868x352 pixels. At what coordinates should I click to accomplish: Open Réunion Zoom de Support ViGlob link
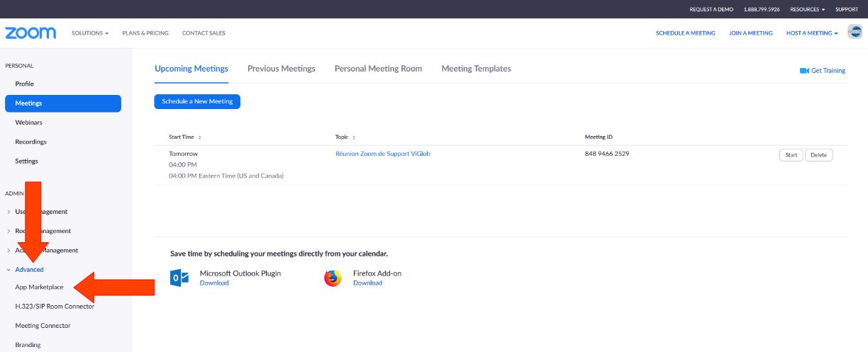coord(382,154)
